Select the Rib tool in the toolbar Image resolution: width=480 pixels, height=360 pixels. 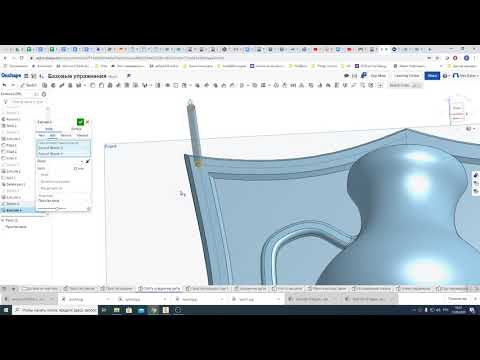tap(118, 85)
